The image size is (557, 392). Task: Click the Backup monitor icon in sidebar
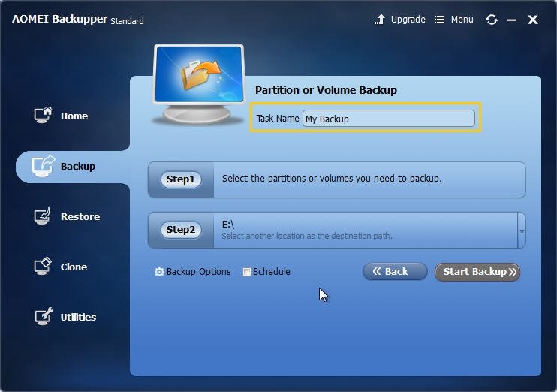click(43, 166)
